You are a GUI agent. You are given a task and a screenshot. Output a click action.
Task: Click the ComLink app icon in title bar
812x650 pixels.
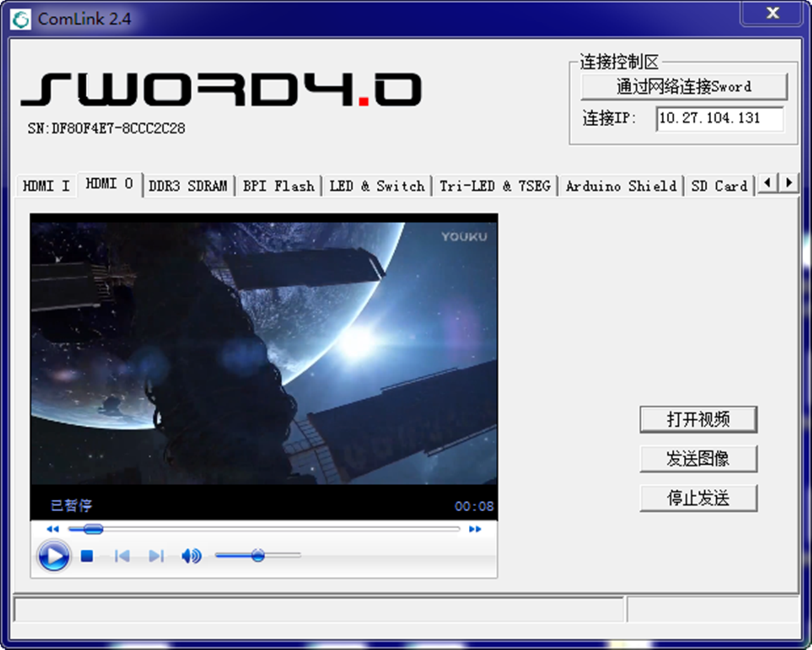click(x=21, y=19)
